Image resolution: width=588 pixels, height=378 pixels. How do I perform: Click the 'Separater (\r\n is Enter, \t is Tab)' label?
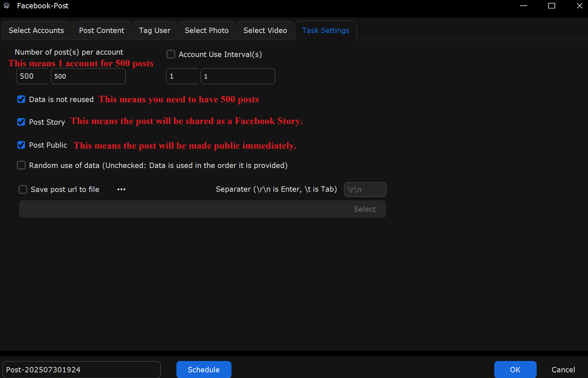click(276, 189)
